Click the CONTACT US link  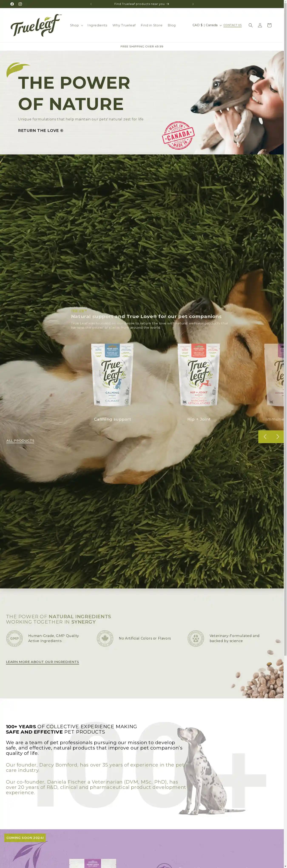[232, 25]
